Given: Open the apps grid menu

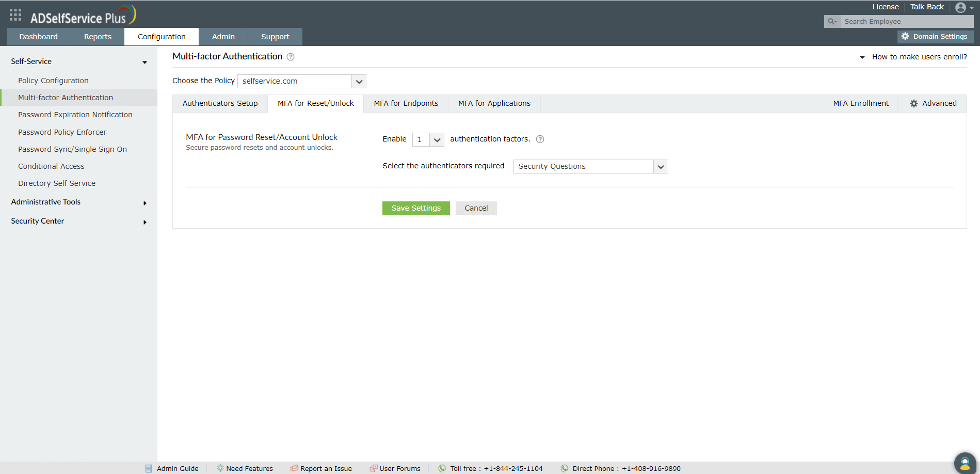Looking at the screenshot, I should [15, 14].
